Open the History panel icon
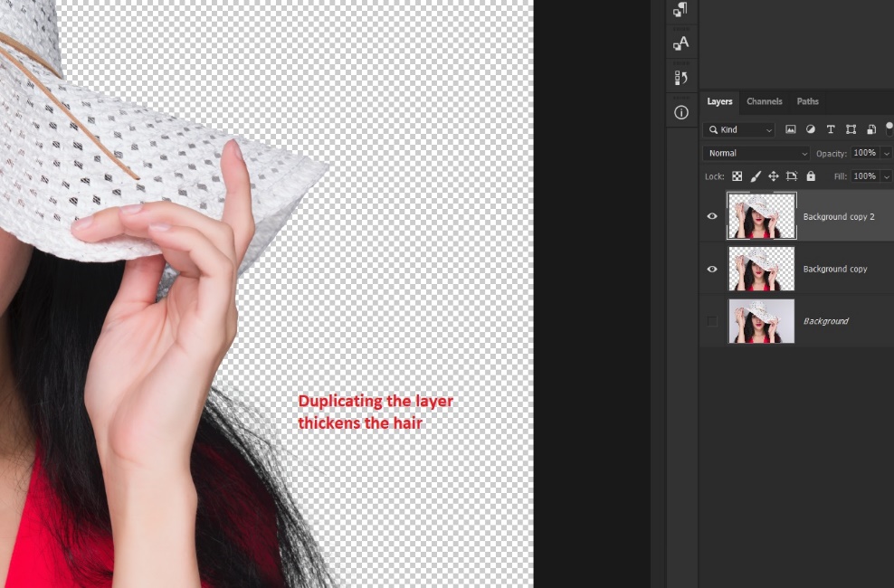The width and height of the screenshot is (894, 588). tap(681, 78)
